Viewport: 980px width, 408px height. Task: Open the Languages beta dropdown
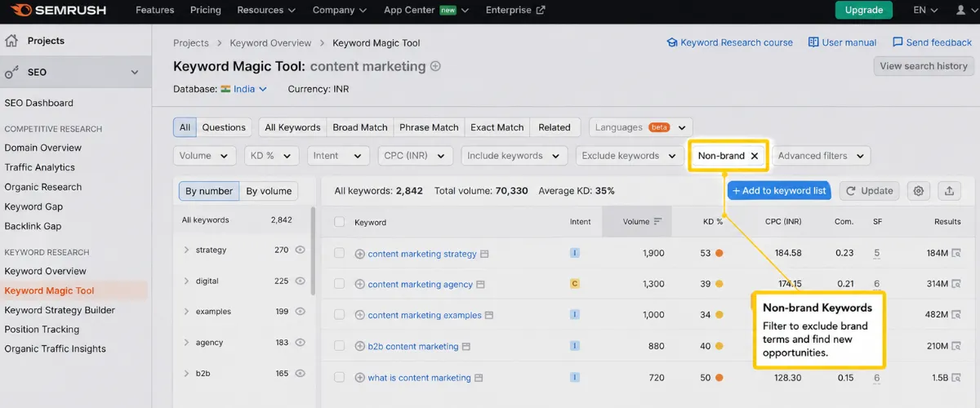click(641, 127)
